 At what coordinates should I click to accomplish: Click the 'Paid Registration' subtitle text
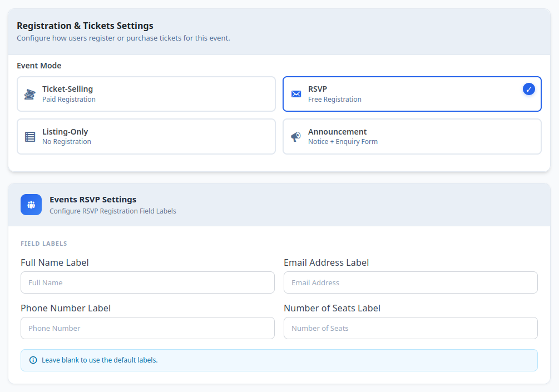(69, 100)
